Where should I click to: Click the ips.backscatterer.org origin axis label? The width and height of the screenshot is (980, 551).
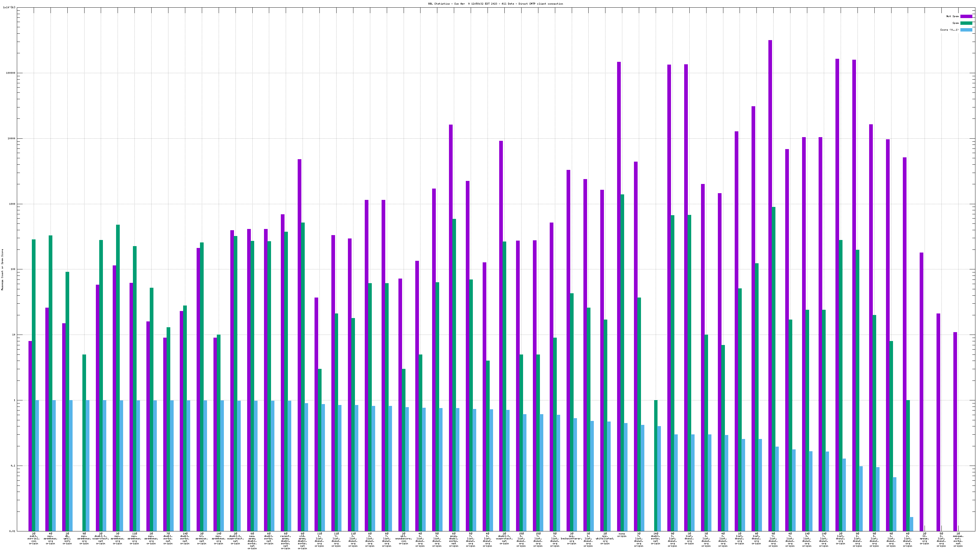tap(571, 538)
